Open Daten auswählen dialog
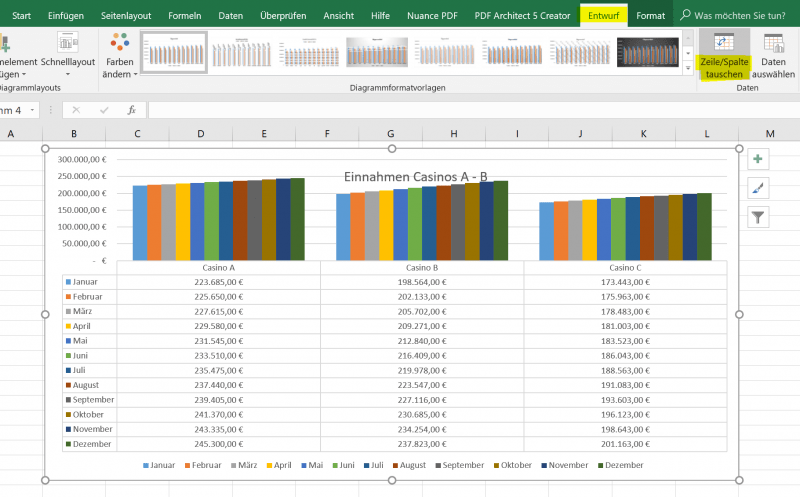This screenshot has width=800, height=497. (x=773, y=56)
